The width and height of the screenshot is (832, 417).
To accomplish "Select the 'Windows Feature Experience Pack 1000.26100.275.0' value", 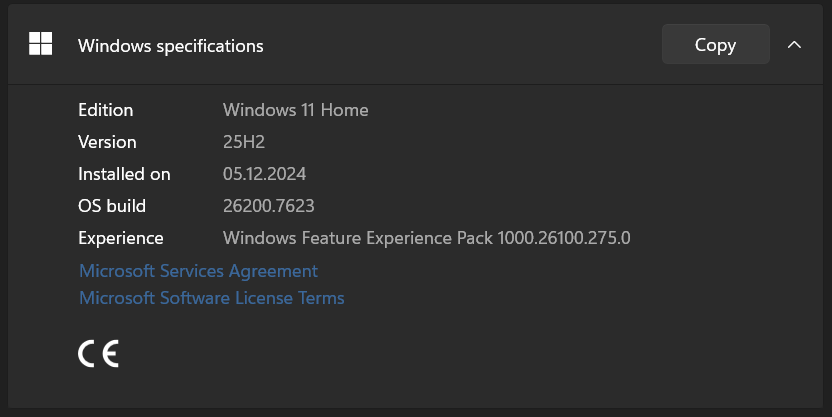I will coord(427,238).
